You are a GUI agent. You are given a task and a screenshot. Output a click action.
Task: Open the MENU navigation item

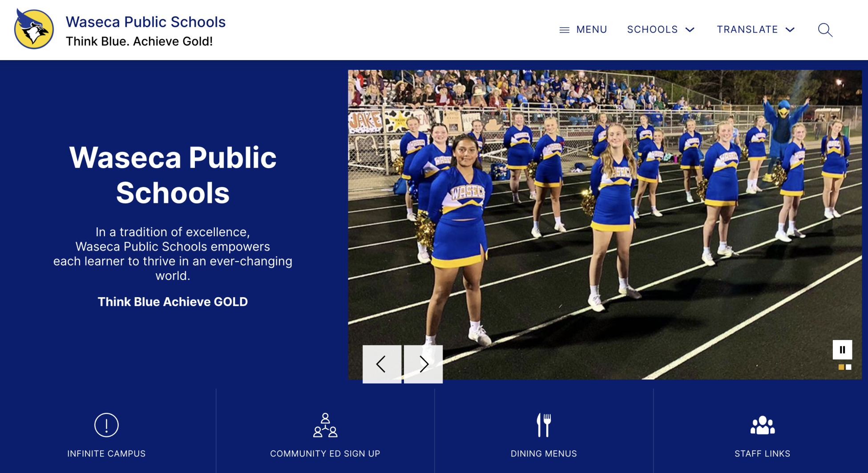591,29
